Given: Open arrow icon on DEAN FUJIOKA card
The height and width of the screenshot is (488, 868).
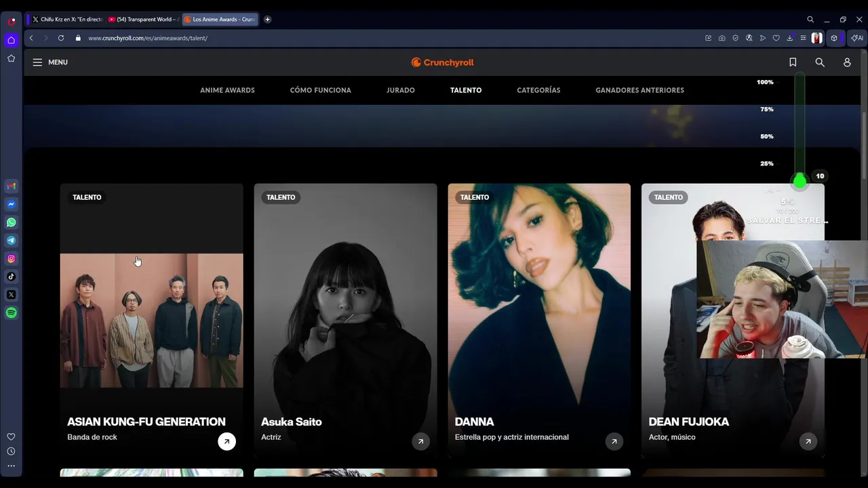Looking at the screenshot, I should [808, 441].
